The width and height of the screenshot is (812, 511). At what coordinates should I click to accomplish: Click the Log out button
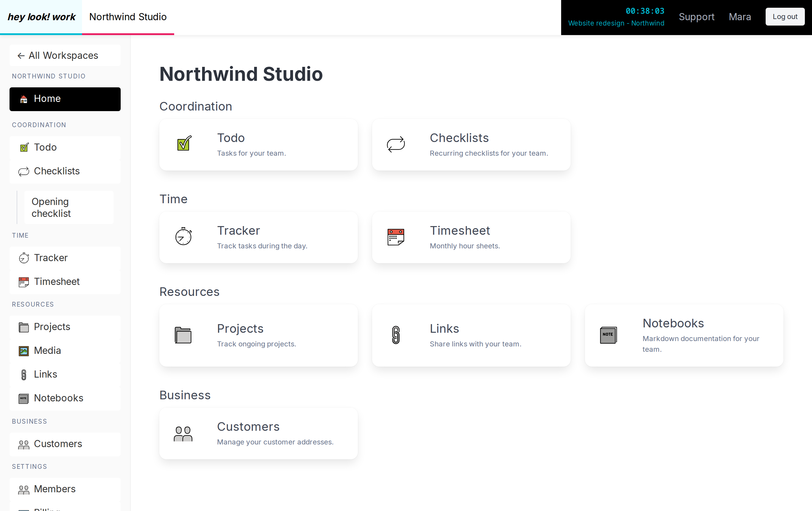click(785, 17)
